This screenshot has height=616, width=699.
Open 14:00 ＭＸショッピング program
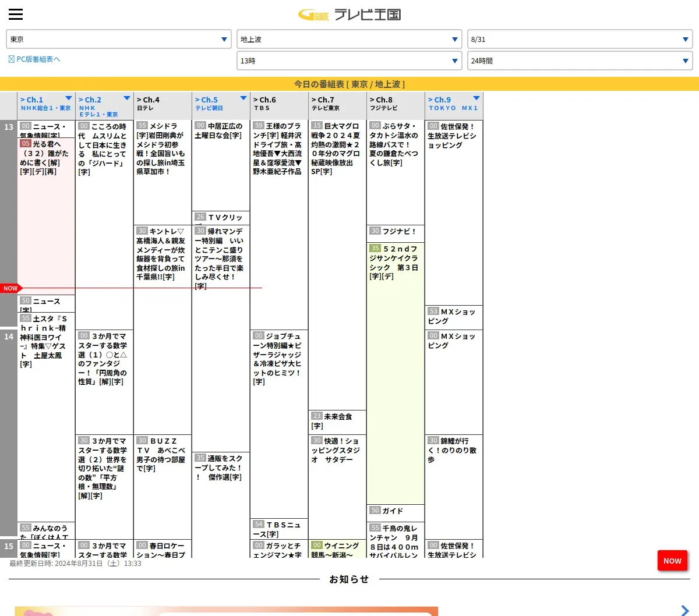pos(454,382)
